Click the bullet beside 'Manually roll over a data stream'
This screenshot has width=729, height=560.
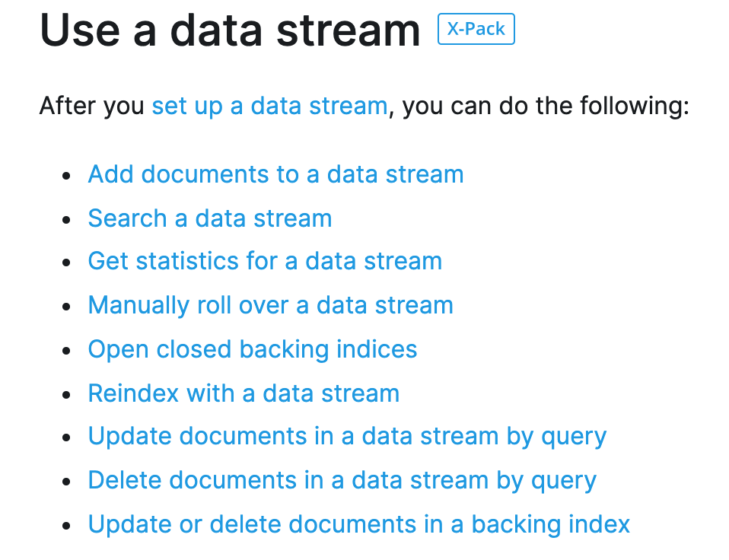(66, 307)
